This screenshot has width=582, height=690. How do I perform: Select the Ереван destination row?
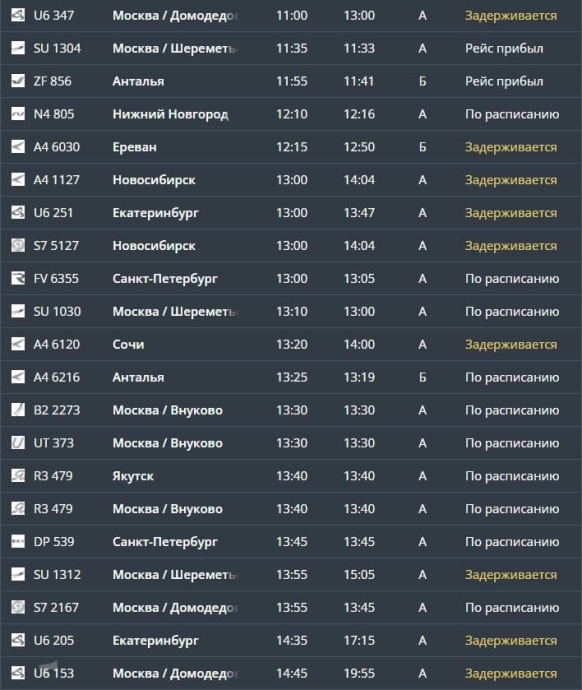291,147
